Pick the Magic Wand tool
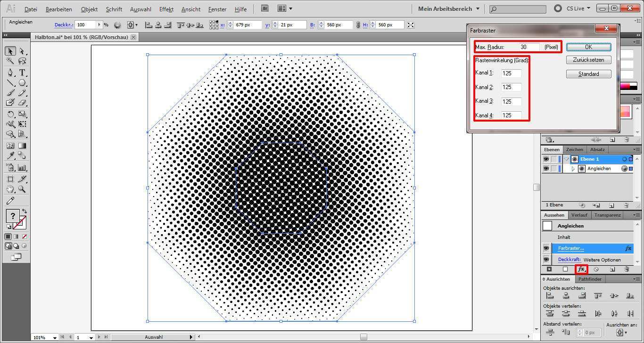 click(x=10, y=61)
